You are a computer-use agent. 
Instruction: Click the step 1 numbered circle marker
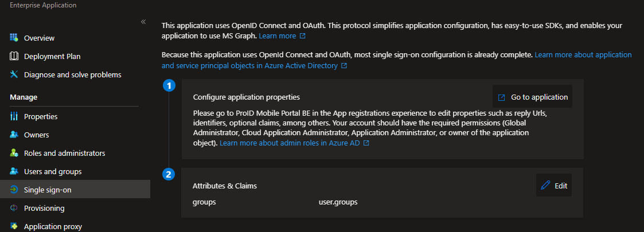click(x=169, y=86)
